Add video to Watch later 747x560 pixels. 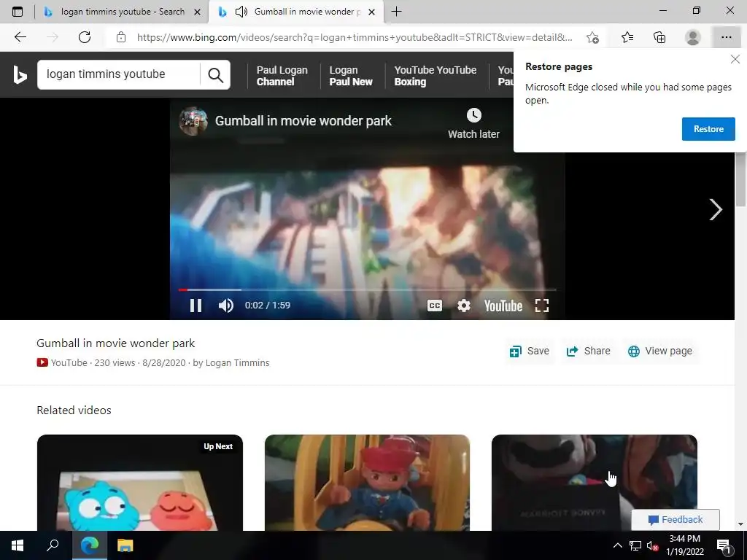[473, 124]
